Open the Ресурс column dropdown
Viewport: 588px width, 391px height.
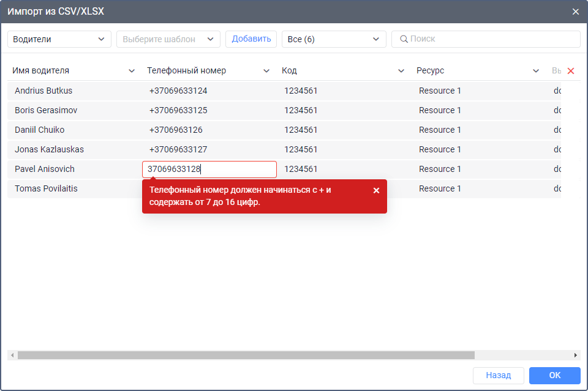(536, 71)
